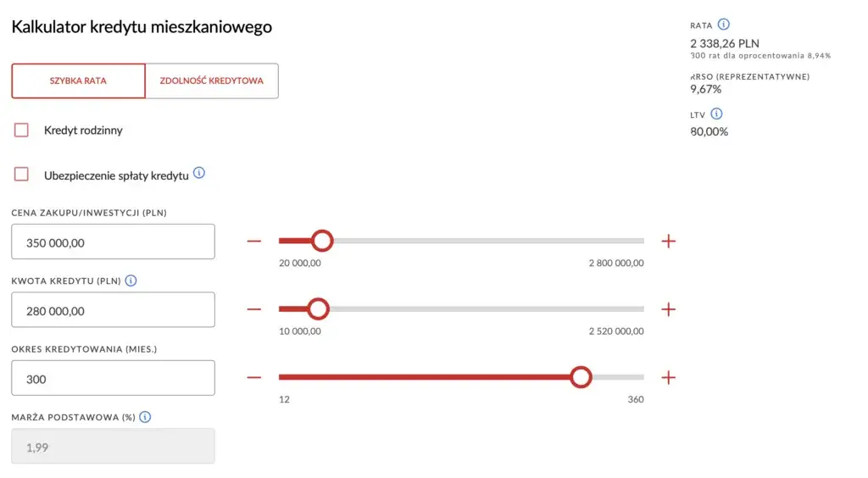Open info tooltip for Ubezpieczenie spłaty kredytu
Viewport: 868px width, 478px height.
point(199,173)
